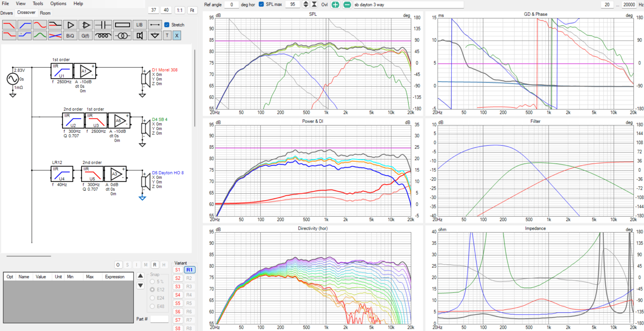Viewport: 644px width, 331px height.
Task: Insert a loudspeaker driver symbol
Action: (x=139, y=36)
